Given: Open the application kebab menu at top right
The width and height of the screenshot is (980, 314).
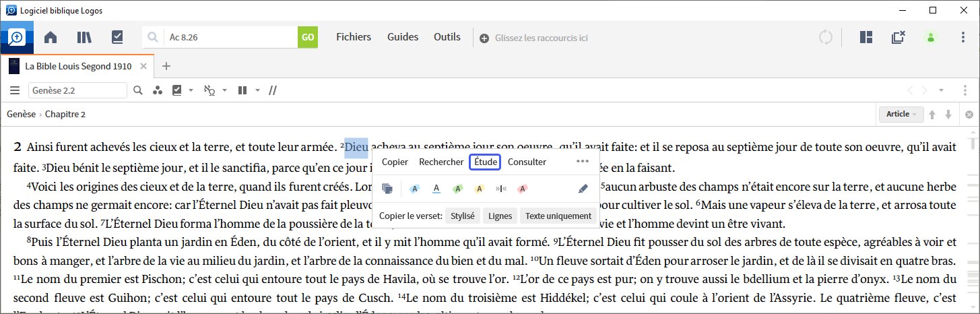Looking at the screenshot, I should pyautogui.click(x=963, y=38).
